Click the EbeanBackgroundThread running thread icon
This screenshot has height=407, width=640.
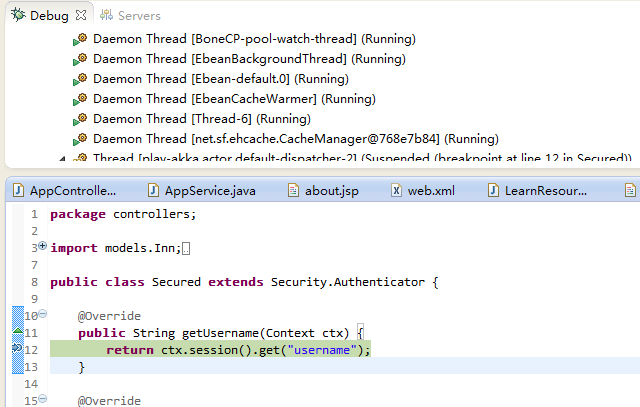[81, 59]
